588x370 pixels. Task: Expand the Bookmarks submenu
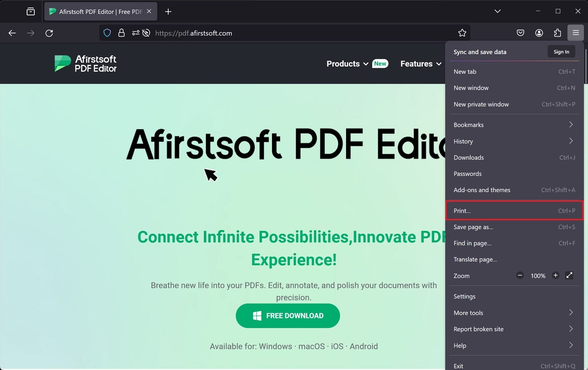click(514, 125)
